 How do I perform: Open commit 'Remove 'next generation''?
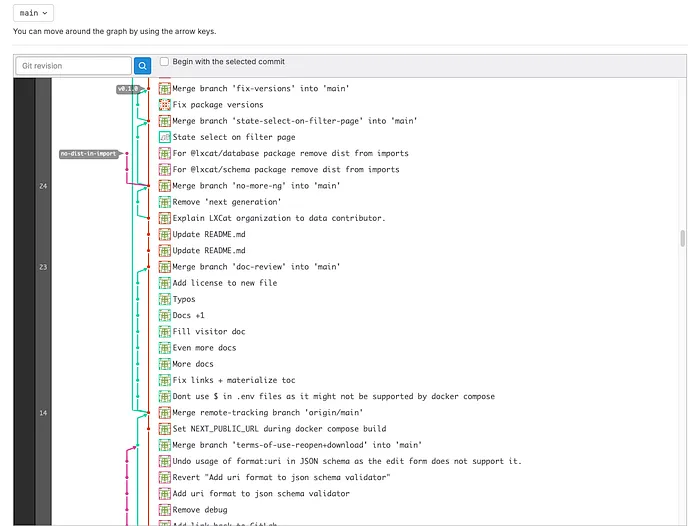pos(227,202)
